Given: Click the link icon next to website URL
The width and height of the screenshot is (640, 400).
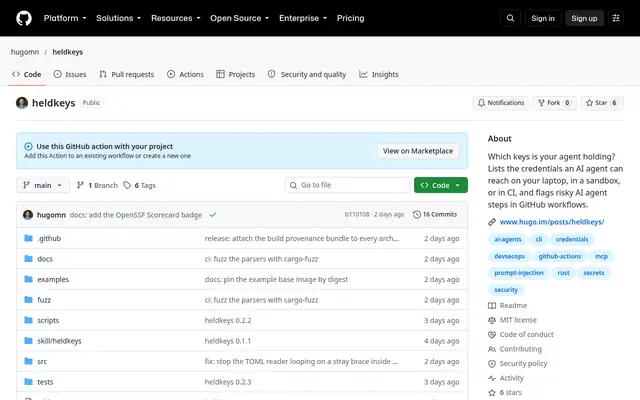Looking at the screenshot, I should (492, 222).
